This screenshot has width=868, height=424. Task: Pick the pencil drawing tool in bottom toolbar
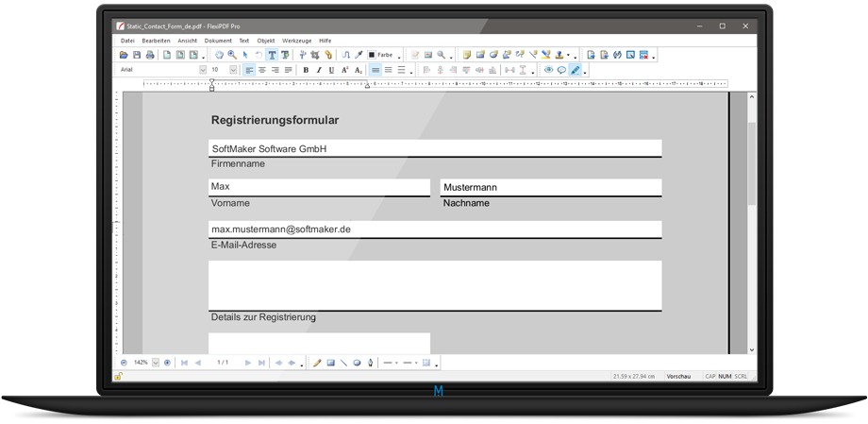317,363
